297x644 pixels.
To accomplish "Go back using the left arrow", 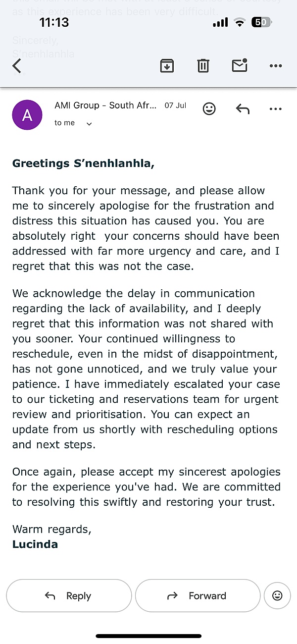I will [x=17, y=66].
